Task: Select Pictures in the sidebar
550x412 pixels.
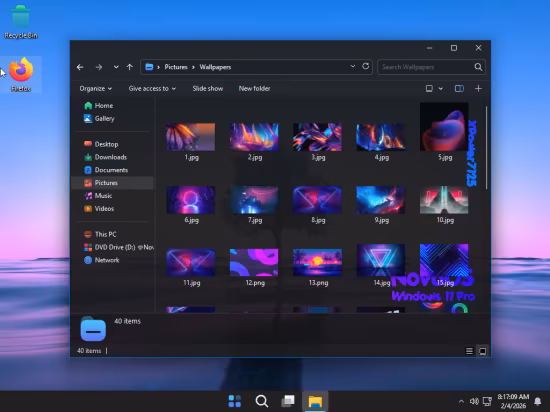Action: [112, 183]
